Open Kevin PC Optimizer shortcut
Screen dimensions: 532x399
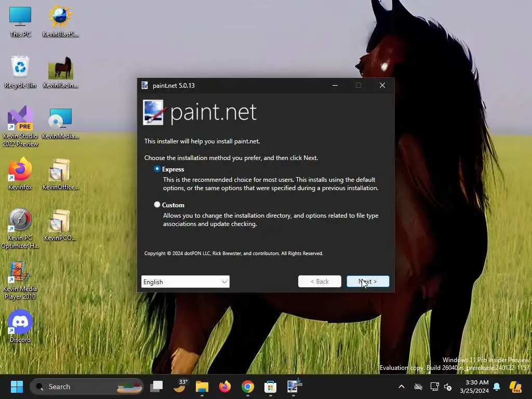[20, 228]
